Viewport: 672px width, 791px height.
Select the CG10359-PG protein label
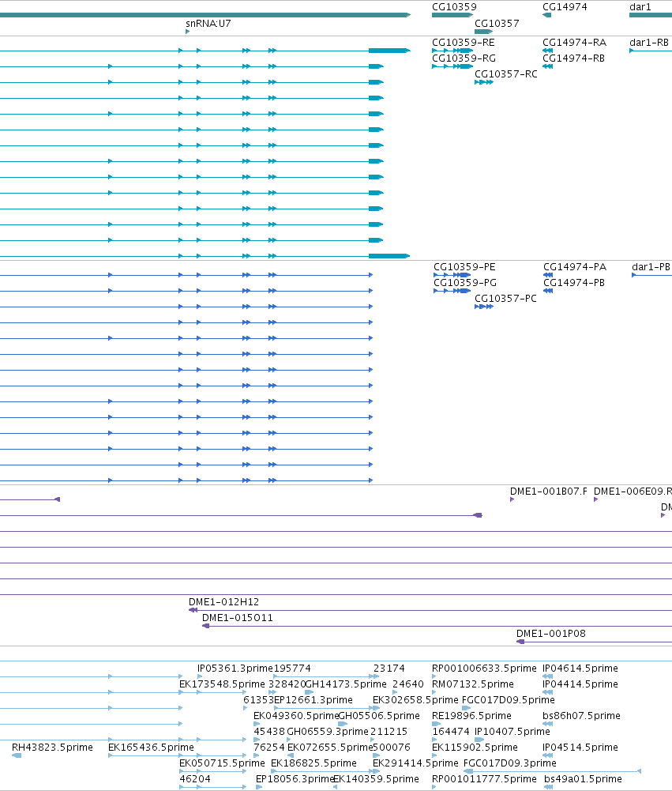click(x=465, y=283)
